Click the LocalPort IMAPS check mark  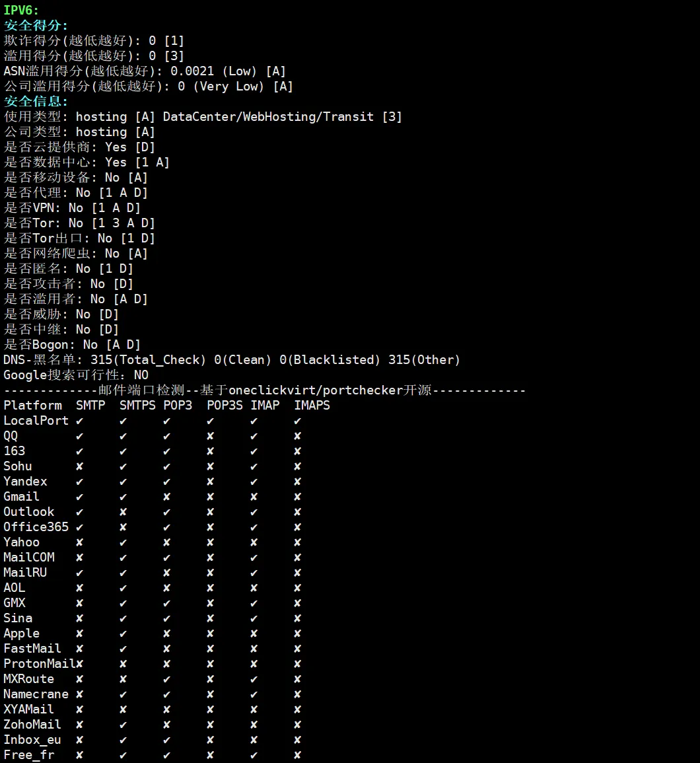click(297, 421)
